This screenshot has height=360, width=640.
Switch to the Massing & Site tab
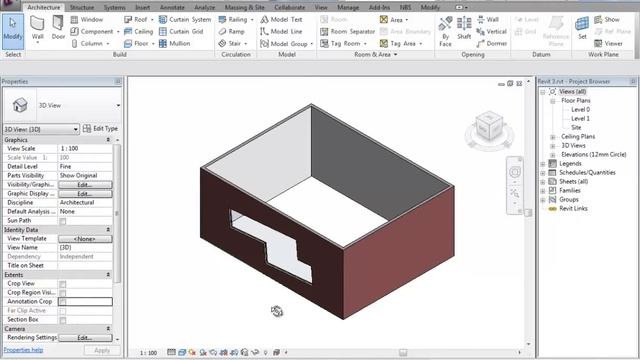tap(244, 7)
